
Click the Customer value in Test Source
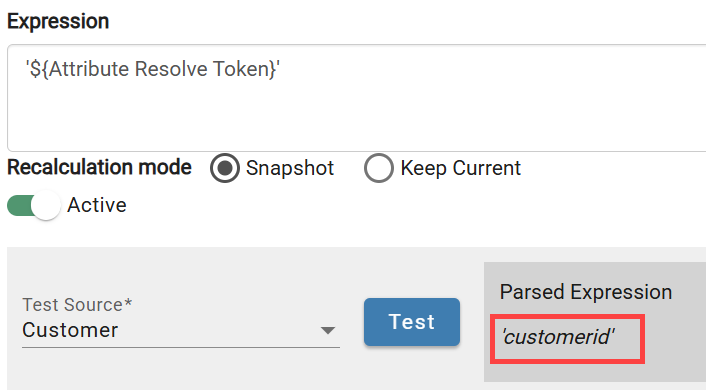tap(70, 330)
